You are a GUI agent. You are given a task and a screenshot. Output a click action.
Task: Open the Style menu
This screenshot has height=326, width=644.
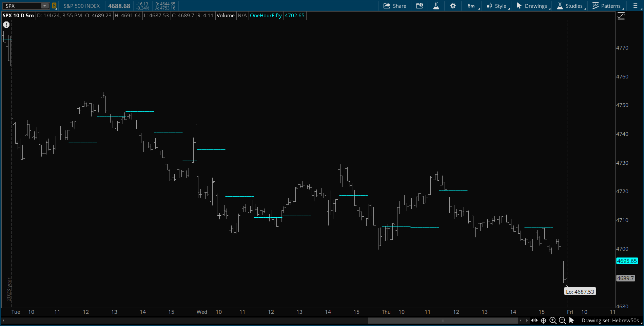497,6
